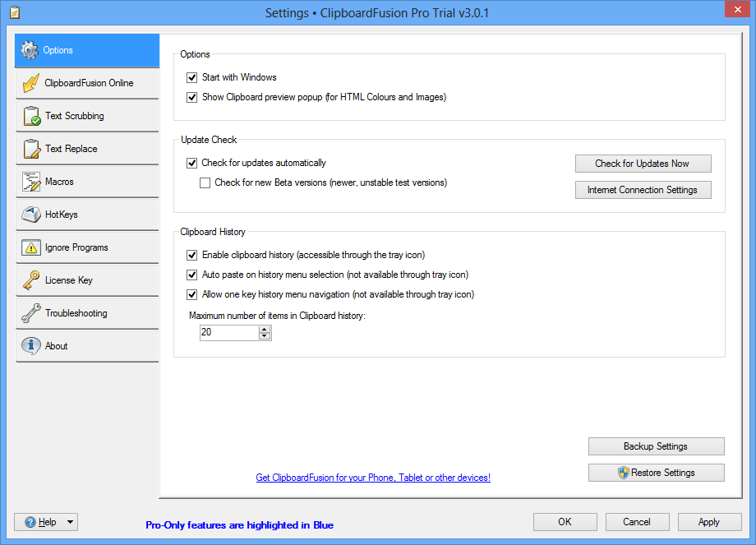Open the Help button dropdown arrow
The width and height of the screenshot is (756, 545).
pos(71,522)
